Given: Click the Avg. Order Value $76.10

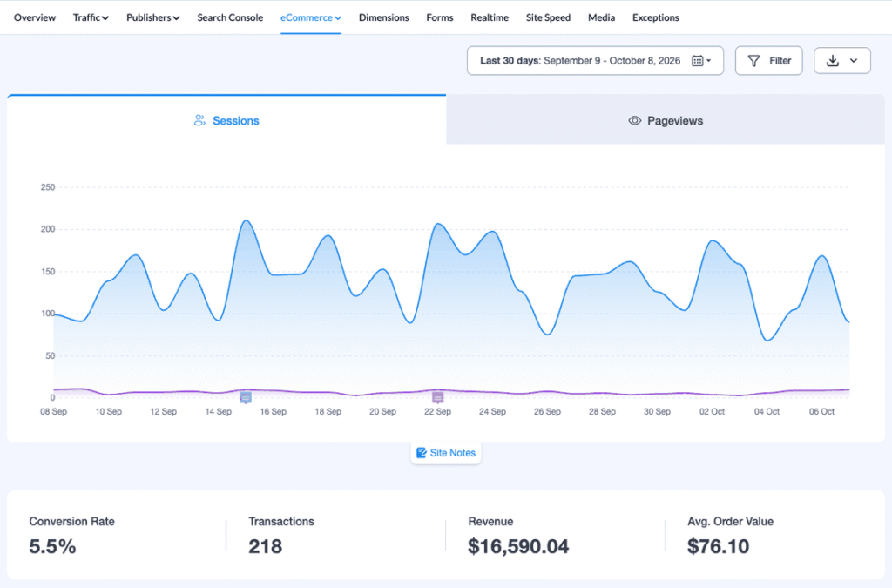Looking at the screenshot, I should tap(718, 546).
